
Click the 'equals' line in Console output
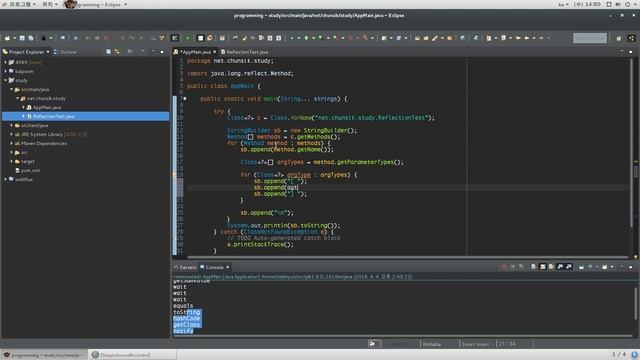coord(183,306)
